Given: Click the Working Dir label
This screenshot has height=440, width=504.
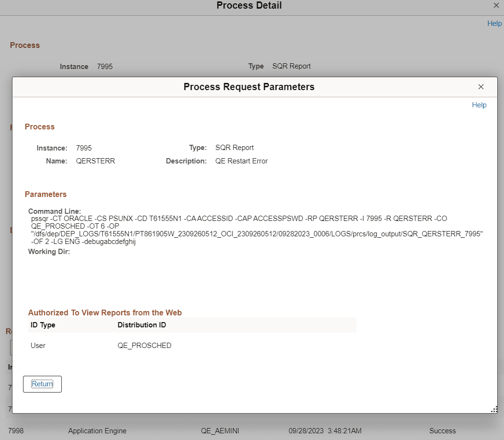Looking at the screenshot, I should tap(49, 251).
